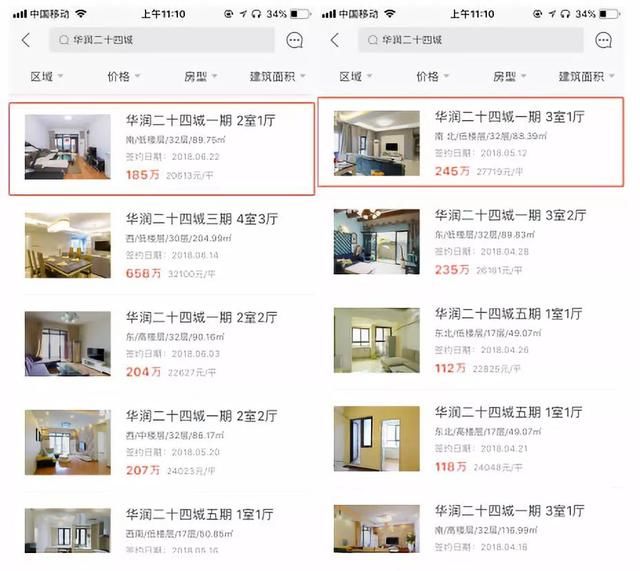The height and width of the screenshot is (571, 640).
Task: Open chat message icon on right screen
Action: [x=603, y=40]
